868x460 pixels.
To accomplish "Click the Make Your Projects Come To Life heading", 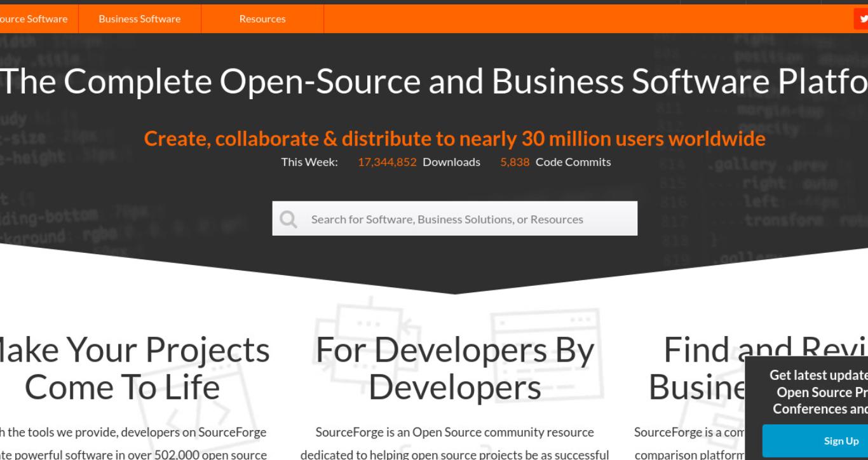I will 135,369.
